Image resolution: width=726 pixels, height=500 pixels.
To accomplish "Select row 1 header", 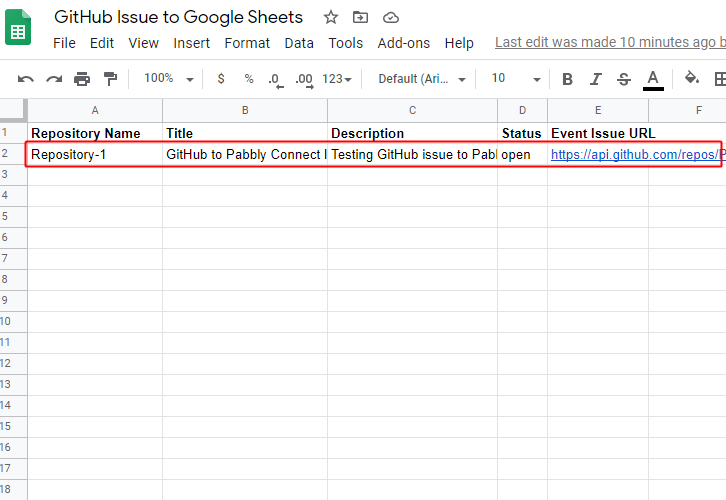I will pyautogui.click(x=13, y=133).
